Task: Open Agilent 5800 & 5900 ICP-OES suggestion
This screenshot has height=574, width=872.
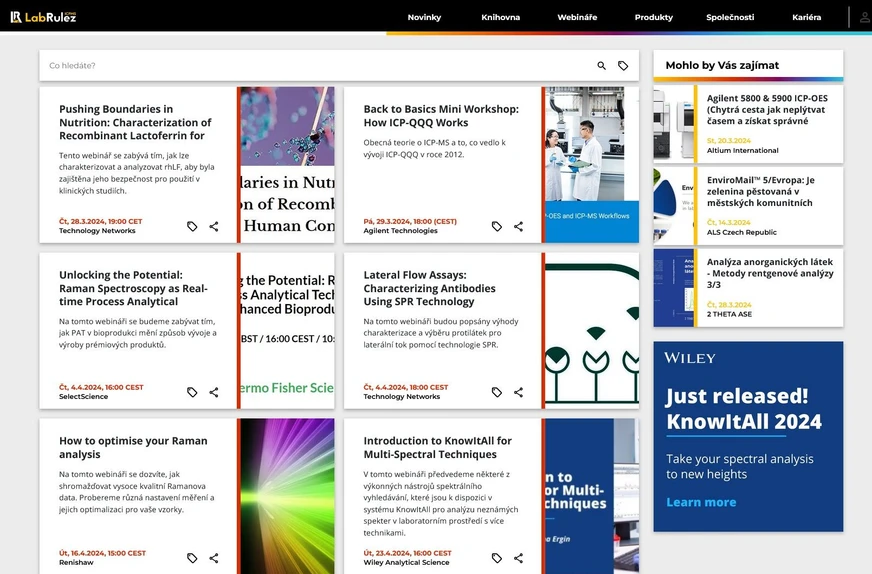Action: click(767, 110)
